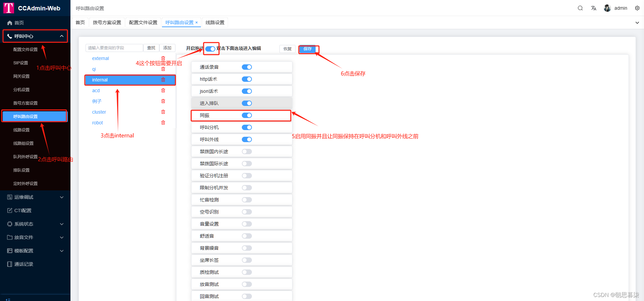Focus the 请输入要查询的字段 search field
Image resolution: width=644 pixels, height=301 pixels.
[114, 48]
